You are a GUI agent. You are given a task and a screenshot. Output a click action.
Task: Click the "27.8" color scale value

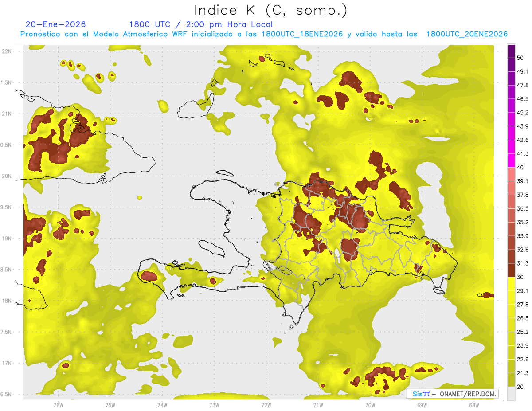(523, 305)
